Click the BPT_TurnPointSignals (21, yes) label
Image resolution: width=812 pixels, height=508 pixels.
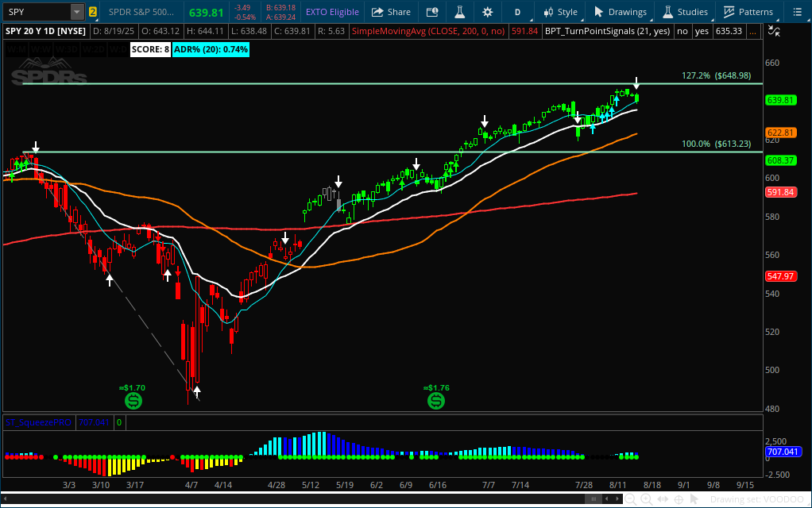click(x=607, y=31)
